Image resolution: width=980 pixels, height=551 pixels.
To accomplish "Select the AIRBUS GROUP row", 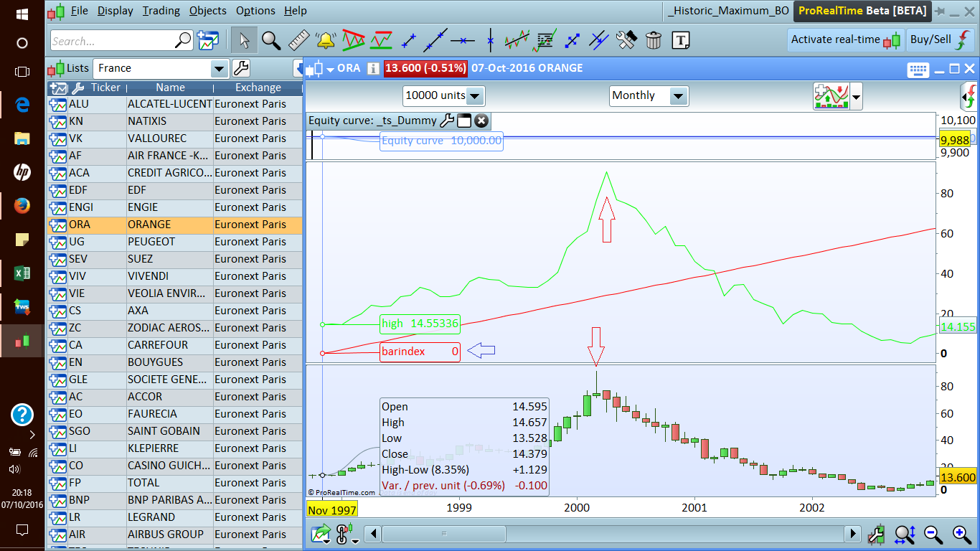I will tap(175, 534).
